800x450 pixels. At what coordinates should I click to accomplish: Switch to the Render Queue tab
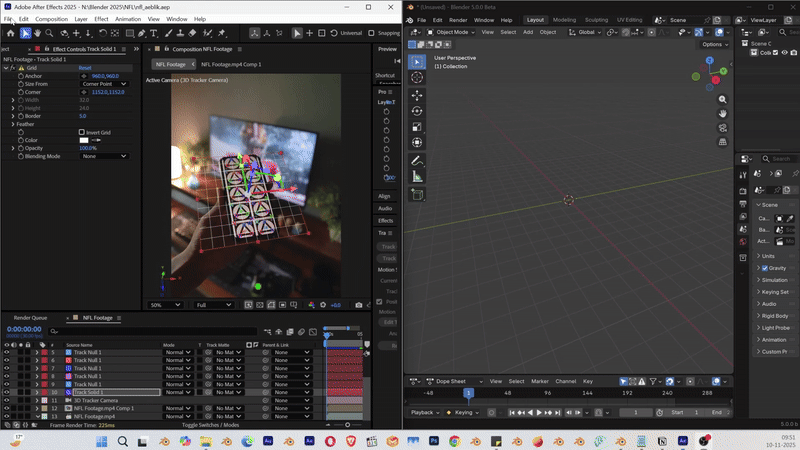pyautogui.click(x=30, y=318)
